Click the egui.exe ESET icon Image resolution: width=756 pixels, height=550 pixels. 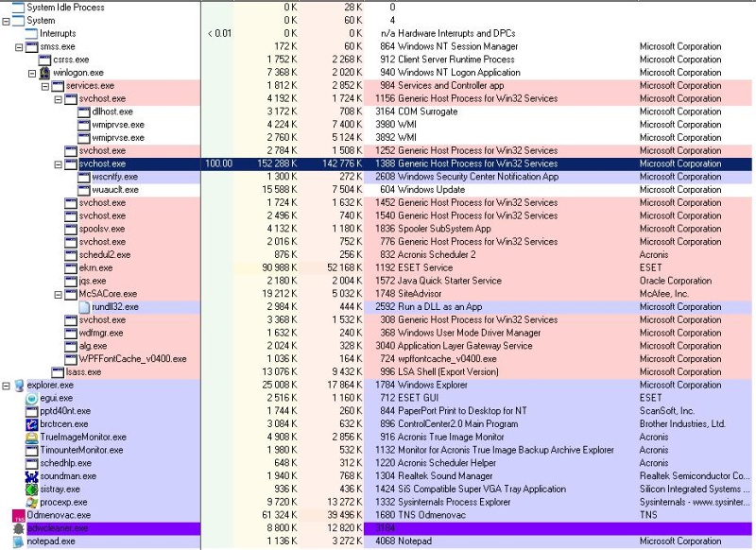(x=32, y=398)
